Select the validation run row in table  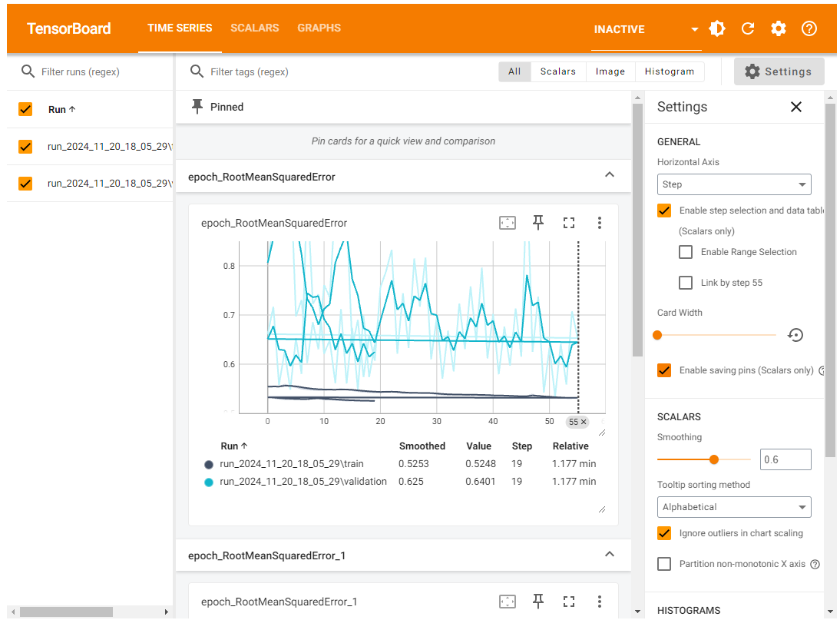click(402, 482)
